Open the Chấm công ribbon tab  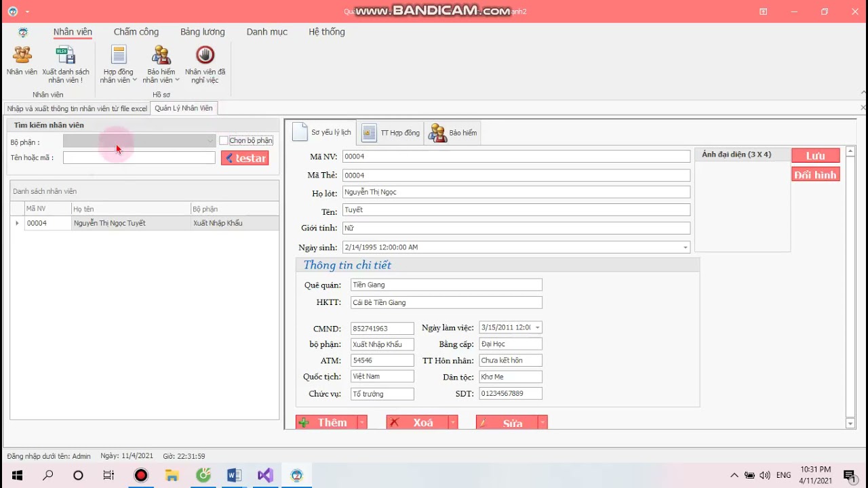[136, 32]
